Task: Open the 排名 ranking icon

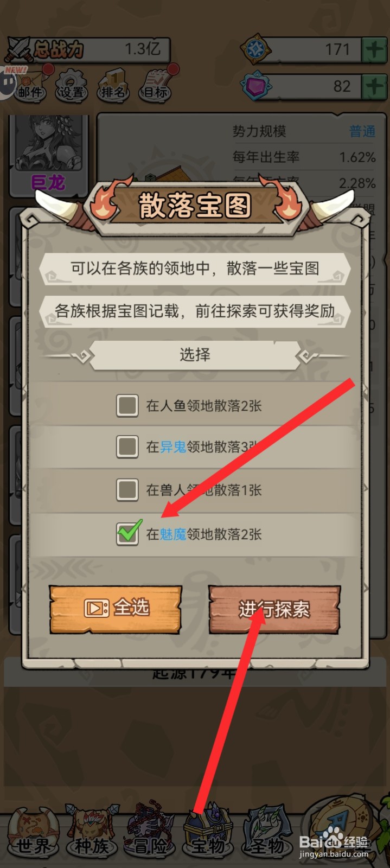Action: 113,84
